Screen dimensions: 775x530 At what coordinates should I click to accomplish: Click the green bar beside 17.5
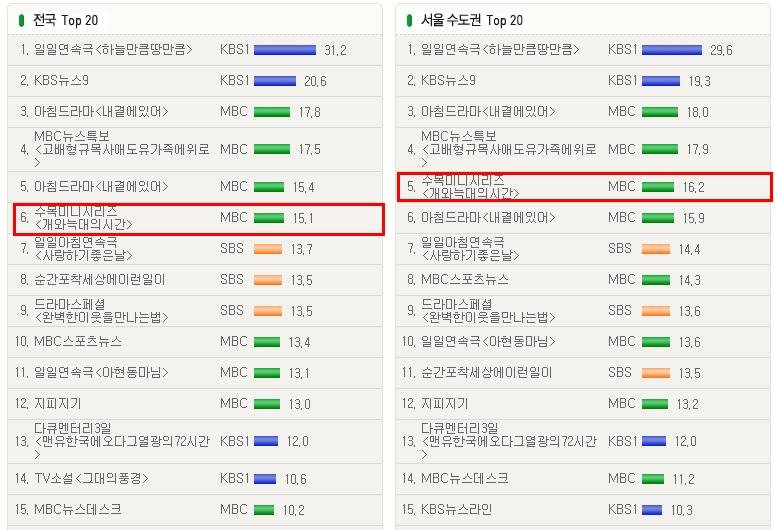pos(272,149)
